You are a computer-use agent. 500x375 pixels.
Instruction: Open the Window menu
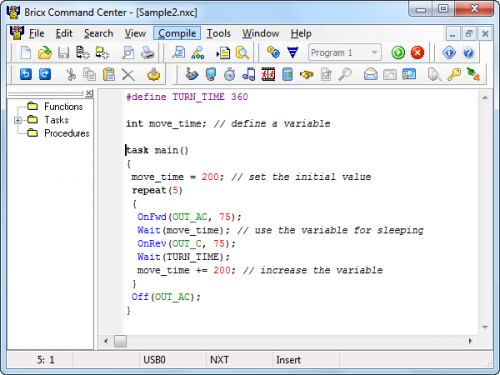click(260, 33)
